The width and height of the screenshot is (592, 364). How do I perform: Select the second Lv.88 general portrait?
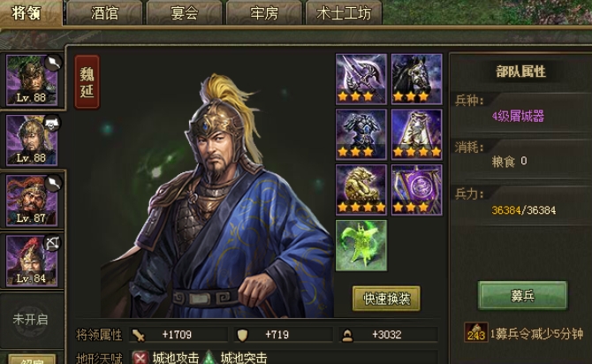coord(32,140)
